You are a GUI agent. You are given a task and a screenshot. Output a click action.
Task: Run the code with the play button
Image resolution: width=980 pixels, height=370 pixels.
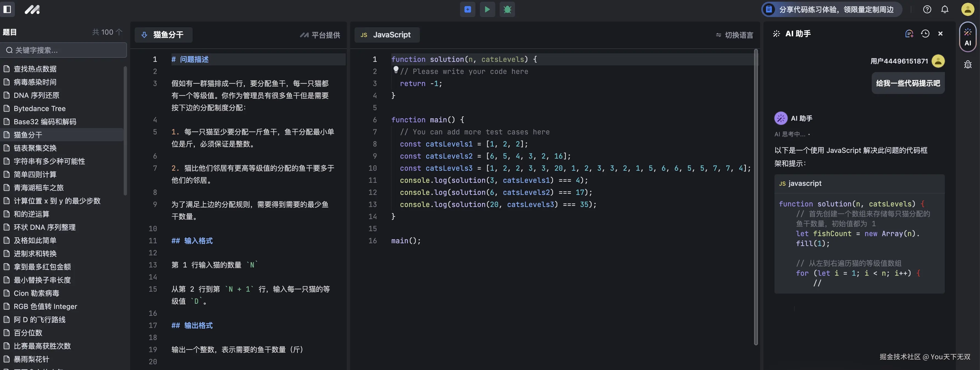pyautogui.click(x=487, y=10)
